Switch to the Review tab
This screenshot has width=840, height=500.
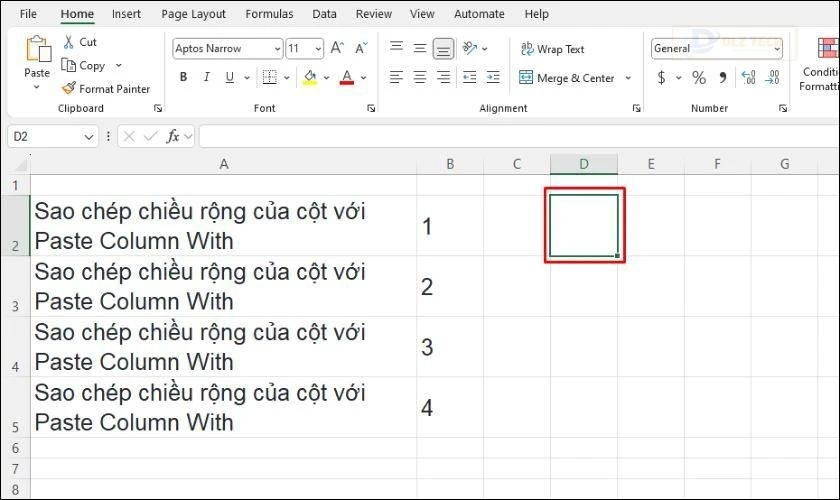(374, 14)
